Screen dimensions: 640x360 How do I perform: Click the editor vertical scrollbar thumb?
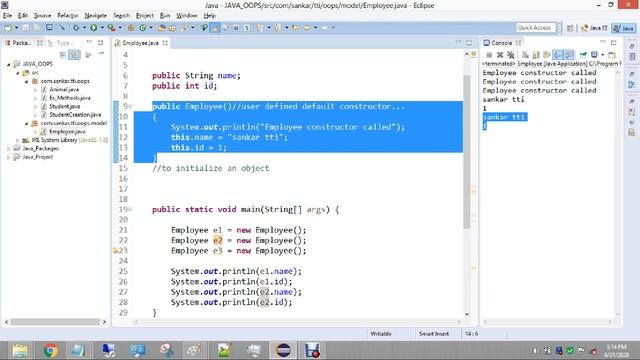click(x=467, y=152)
